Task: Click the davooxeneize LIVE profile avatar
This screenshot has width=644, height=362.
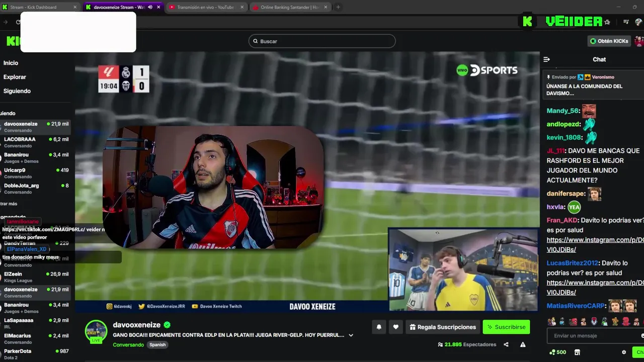Action: [96, 331]
